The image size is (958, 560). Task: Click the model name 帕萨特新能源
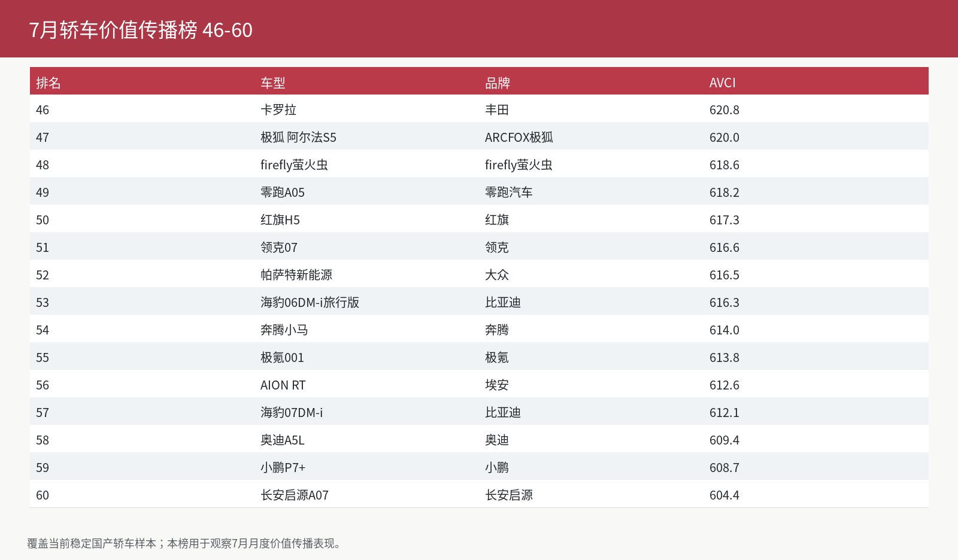click(x=296, y=275)
